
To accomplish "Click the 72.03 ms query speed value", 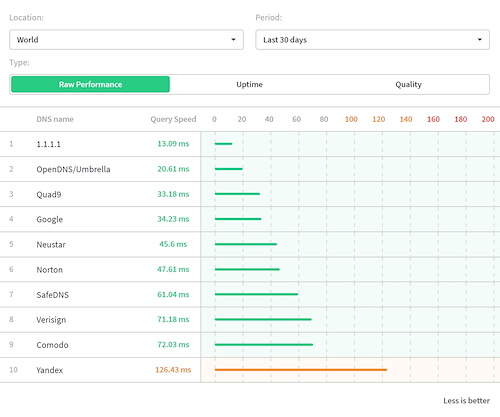I will pyautogui.click(x=173, y=344).
